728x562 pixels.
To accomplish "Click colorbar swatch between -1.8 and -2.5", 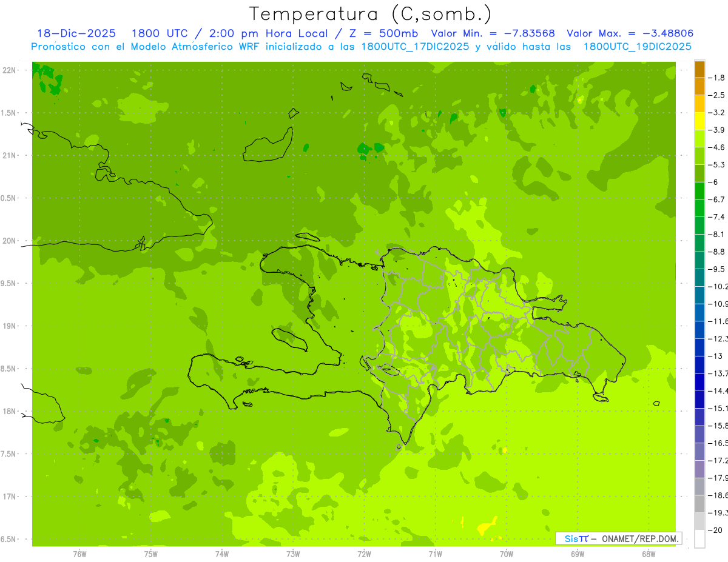I will click(x=699, y=87).
